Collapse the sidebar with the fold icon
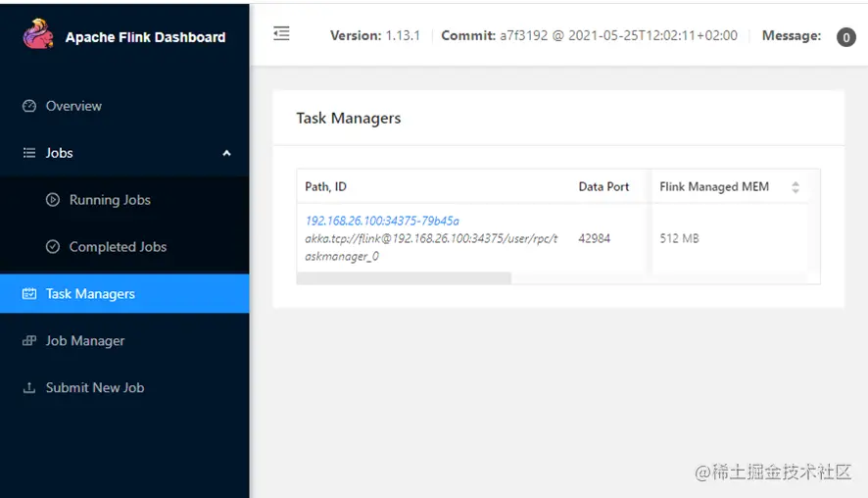This screenshot has height=498, width=868. click(281, 33)
